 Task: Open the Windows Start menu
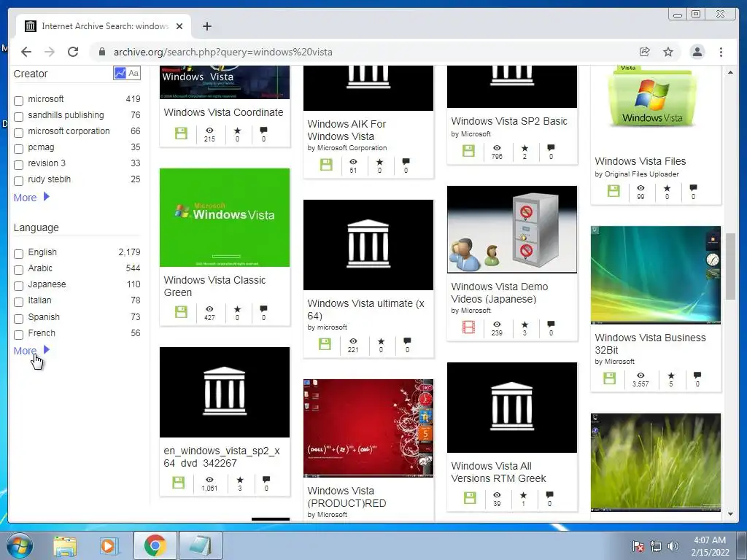[x=20, y=545]
